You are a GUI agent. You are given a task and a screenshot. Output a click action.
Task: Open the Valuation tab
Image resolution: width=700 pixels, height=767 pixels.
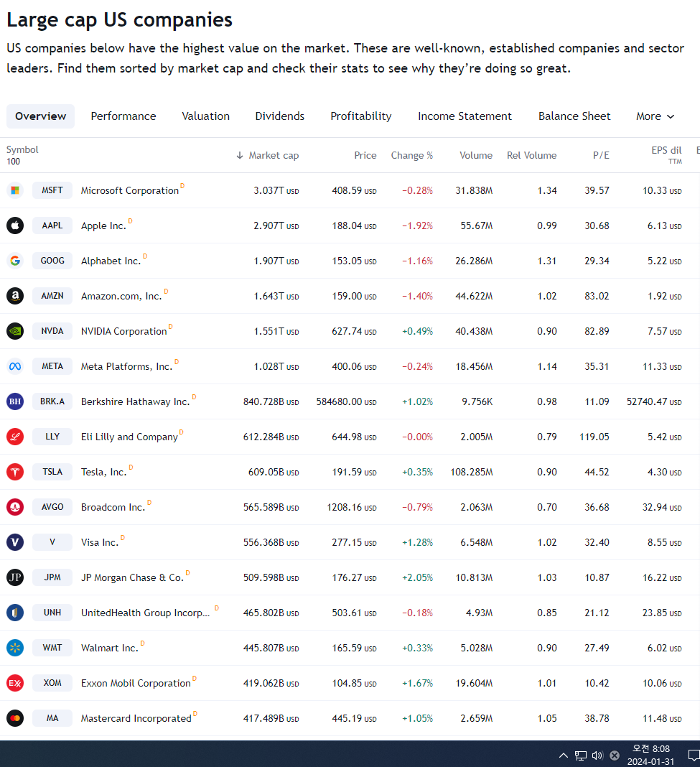[205, 116]
